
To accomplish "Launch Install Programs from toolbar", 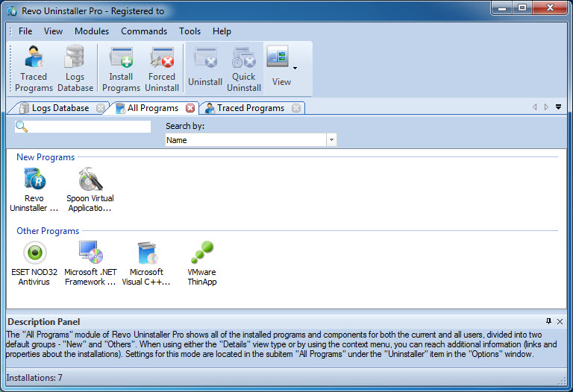I will [121, 69].
